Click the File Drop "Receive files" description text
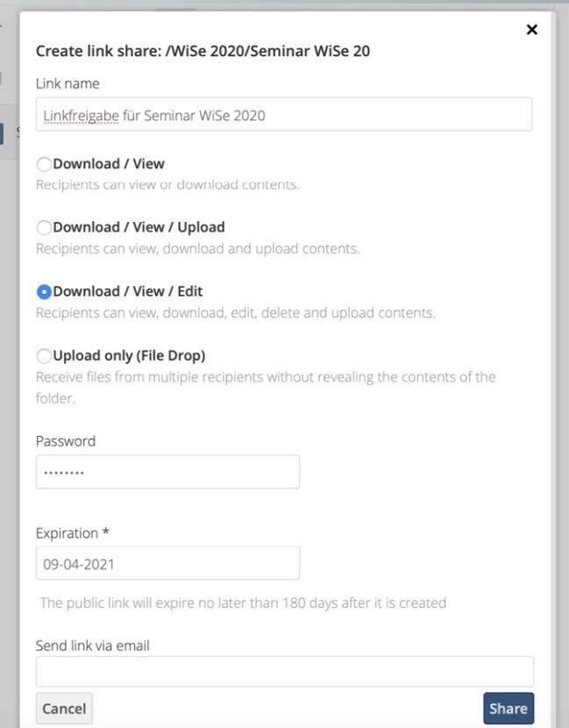569x728 pixels. 265,377
